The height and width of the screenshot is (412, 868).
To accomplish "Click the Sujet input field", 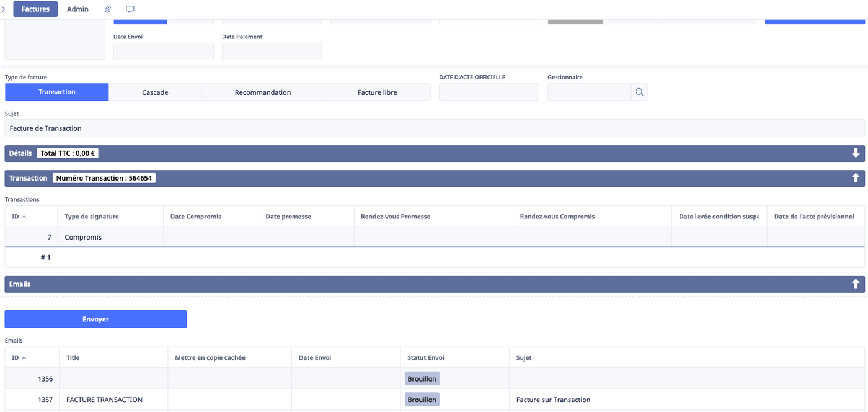I will pos(434,128).
